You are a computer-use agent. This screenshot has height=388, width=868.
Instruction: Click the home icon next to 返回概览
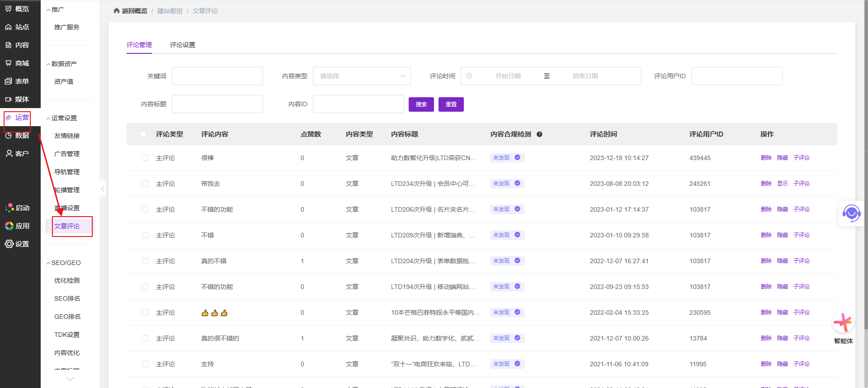[117, 11]
